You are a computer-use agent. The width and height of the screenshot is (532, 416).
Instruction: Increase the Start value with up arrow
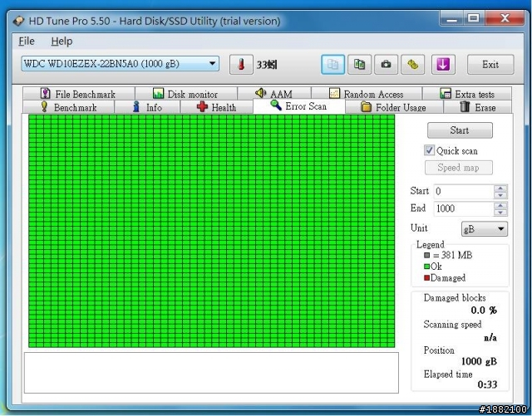point(500,188)
